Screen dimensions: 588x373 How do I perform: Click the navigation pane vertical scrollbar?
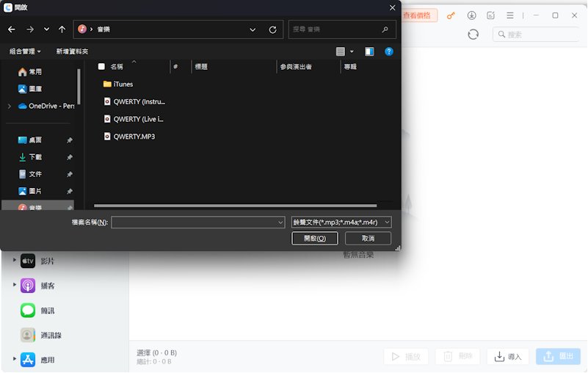79,87
